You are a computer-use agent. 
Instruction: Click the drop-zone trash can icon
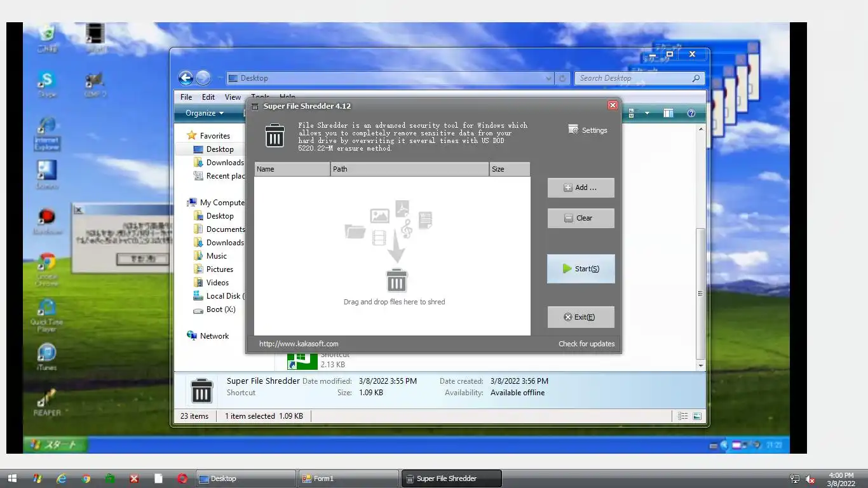coord(397,280)
